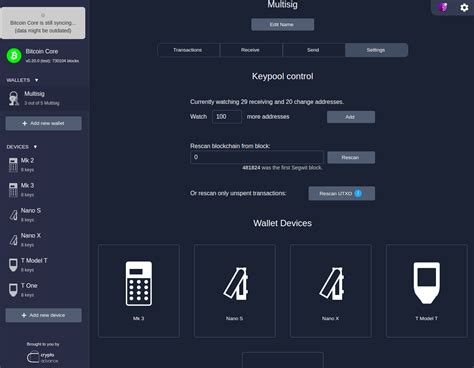The image size is (474, 368).
Task: Click the Rescan button
Action: click(x=351, y=157)
